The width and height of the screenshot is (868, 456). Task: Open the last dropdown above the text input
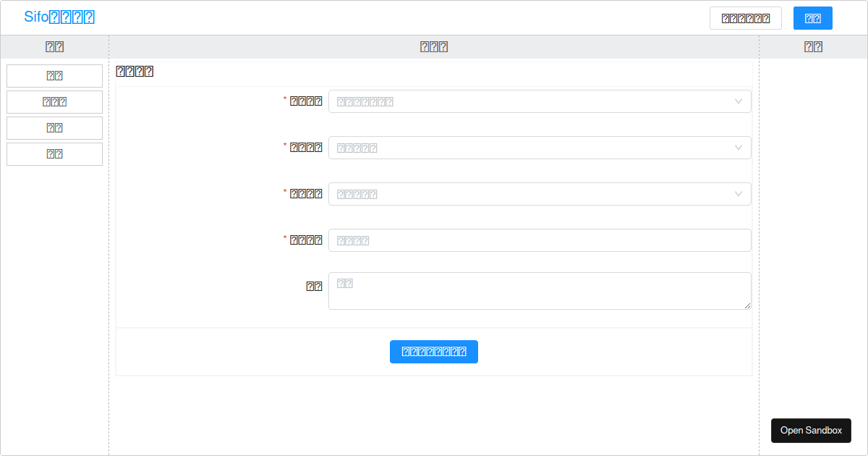click(540, 194)
